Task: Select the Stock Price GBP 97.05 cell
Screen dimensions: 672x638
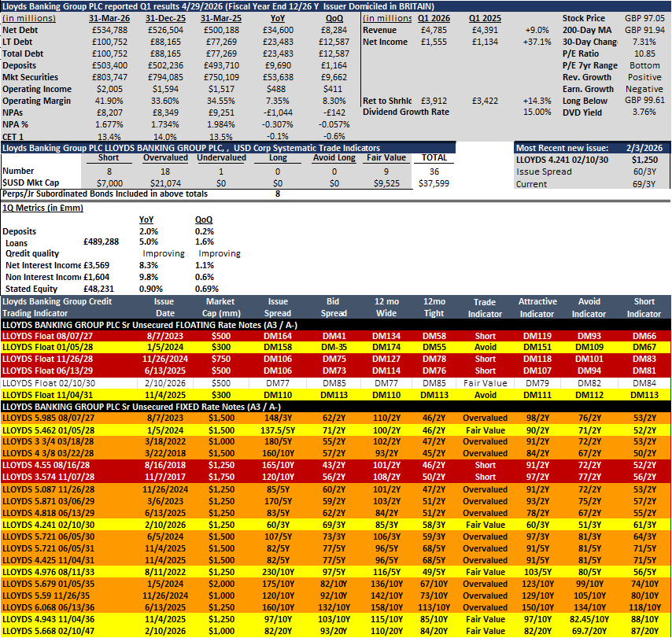Action: (x=644, y=18)
